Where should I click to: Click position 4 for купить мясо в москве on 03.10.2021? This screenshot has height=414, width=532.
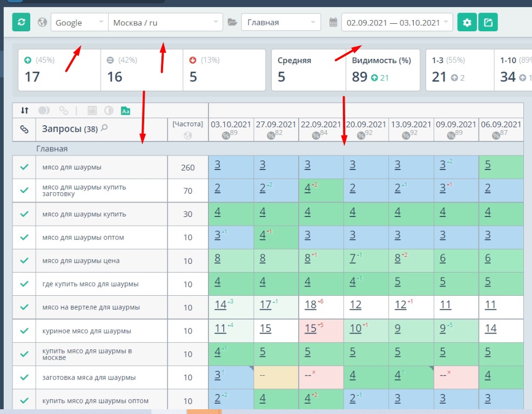click(218, 352)
